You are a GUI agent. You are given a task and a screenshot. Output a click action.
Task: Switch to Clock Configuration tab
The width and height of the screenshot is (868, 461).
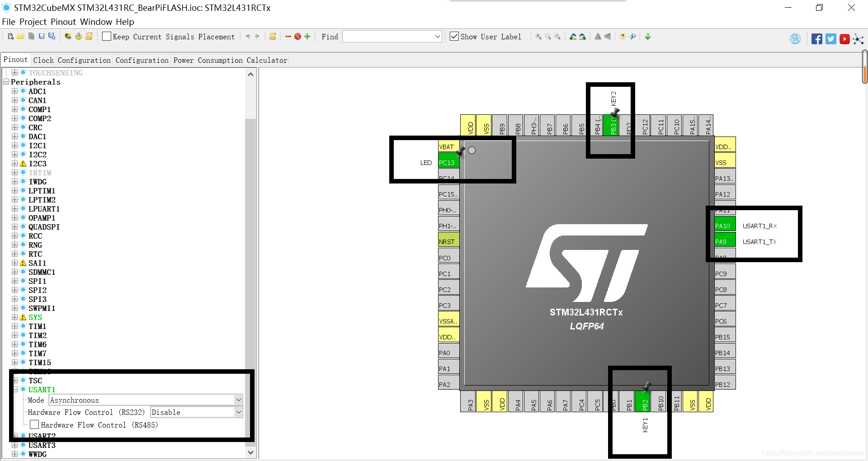click(72, 60)
